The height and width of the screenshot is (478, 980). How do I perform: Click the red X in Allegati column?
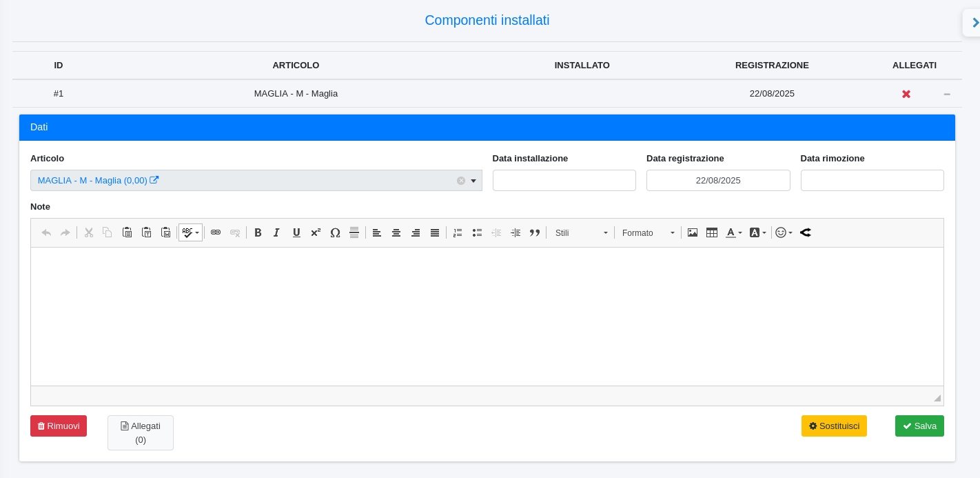click(906, 94)
